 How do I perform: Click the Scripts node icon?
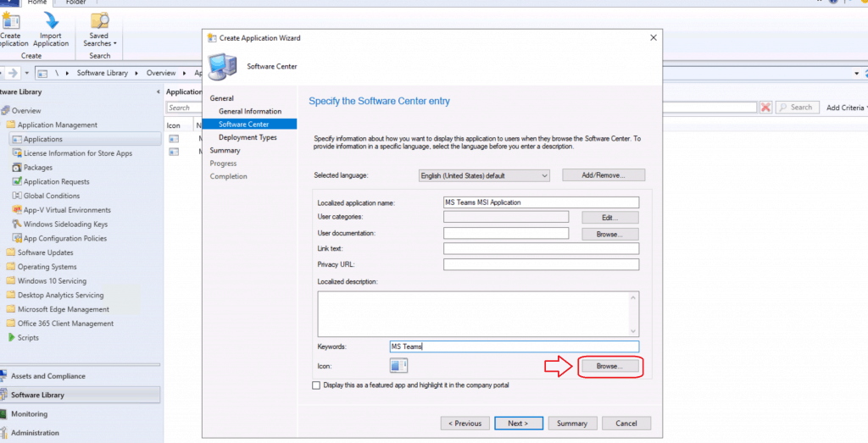(11, 337)
